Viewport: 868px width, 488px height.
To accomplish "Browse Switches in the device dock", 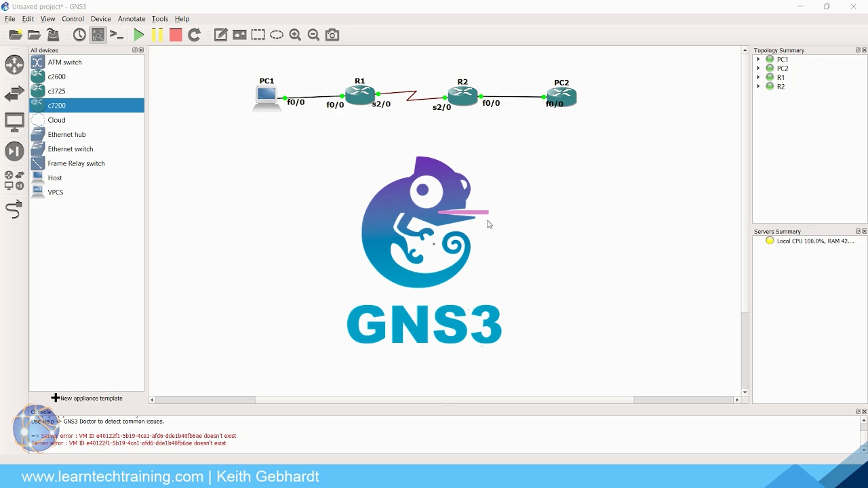I will tap(14, 94).
